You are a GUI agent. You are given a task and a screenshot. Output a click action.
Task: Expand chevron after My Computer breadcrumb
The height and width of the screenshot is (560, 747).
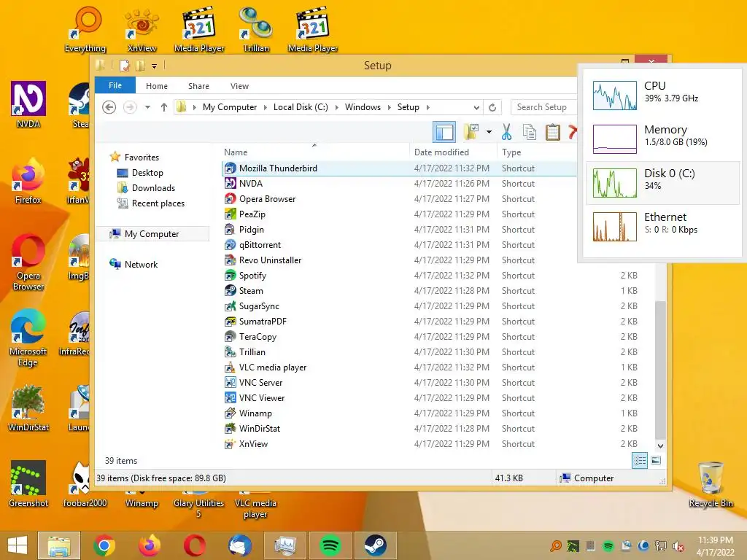(x=266, y=107)
